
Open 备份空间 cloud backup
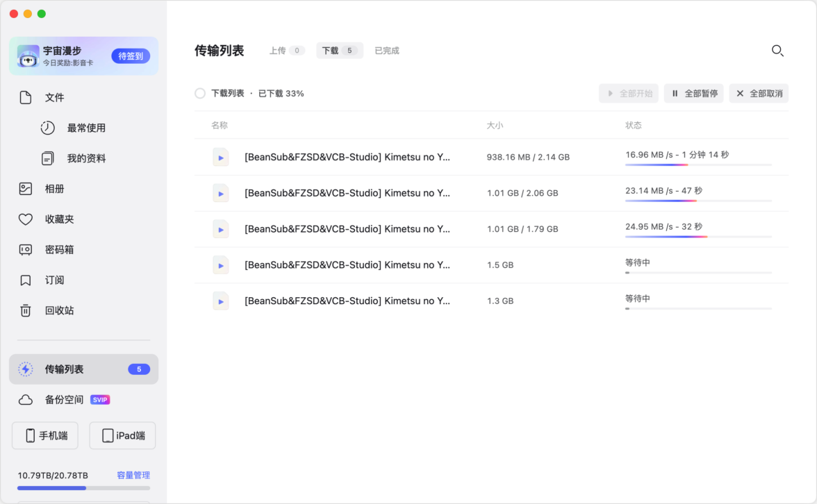[64, 400]
